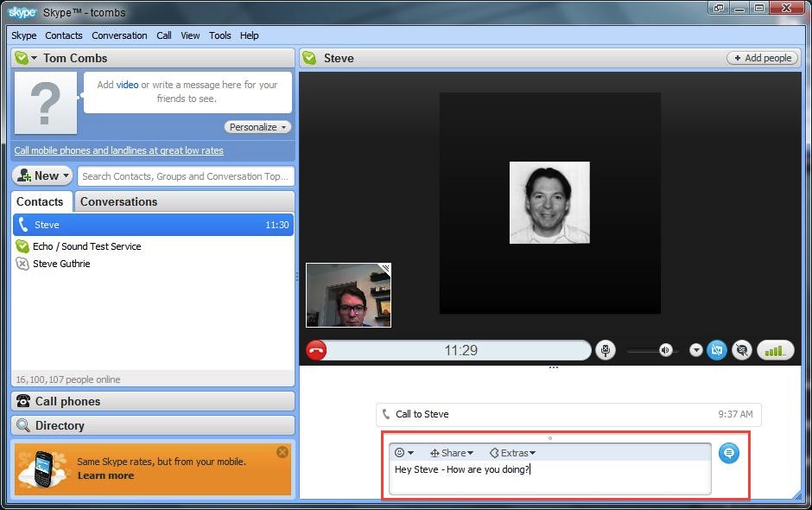This screenshot has height=510, width=812.
Task: Check the call quality indicator bars
Action: pyautogui.click(x=775, y=350)
